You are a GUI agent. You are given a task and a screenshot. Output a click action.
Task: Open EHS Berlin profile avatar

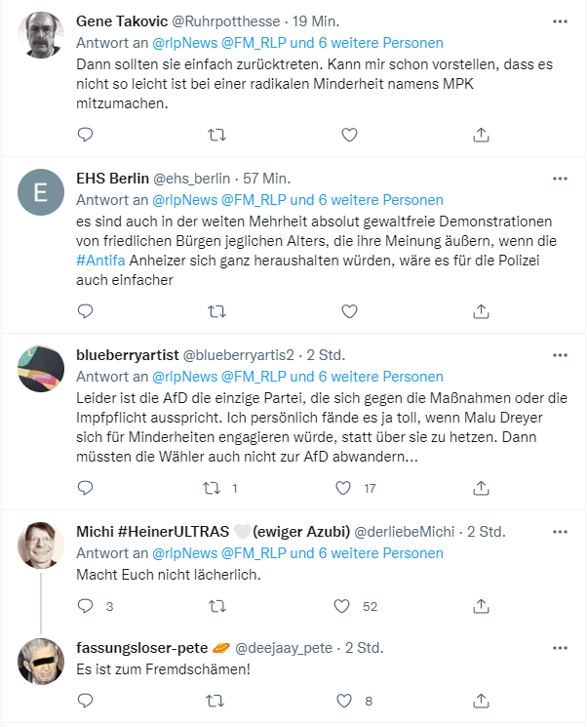[x=41, y=193]
